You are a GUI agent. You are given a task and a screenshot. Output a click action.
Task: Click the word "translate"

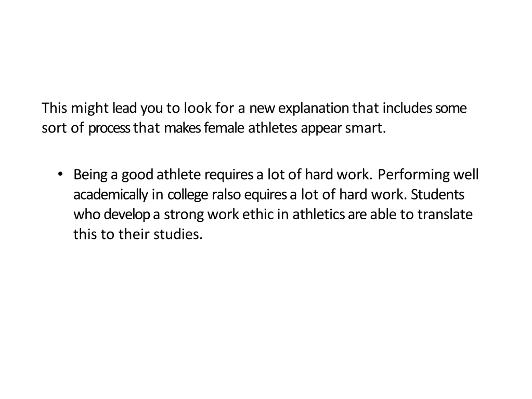click(445, 214)
